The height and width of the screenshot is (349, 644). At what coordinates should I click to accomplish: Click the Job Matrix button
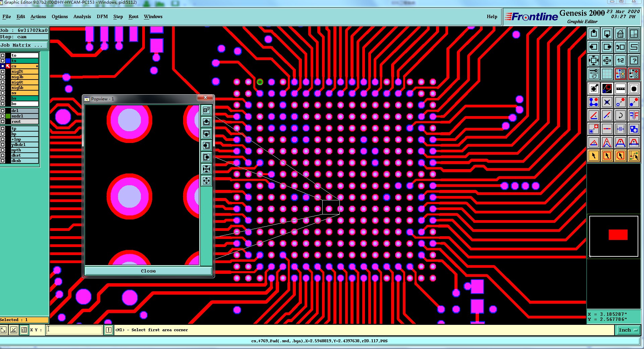click(x=24, y=45)
